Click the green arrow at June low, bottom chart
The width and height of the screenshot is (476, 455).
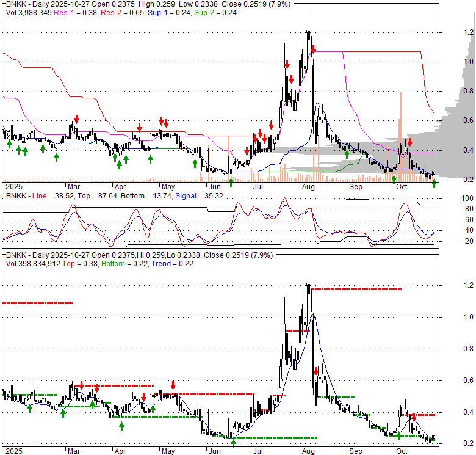coord(233,443)
